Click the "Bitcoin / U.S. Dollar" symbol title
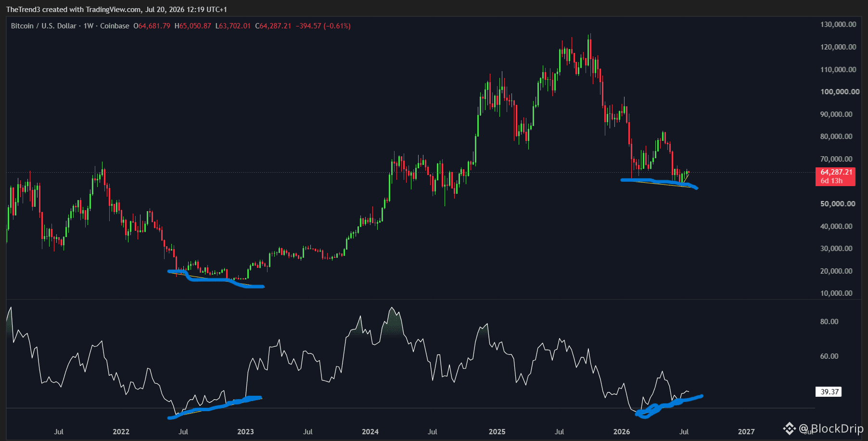This screenshot has height=441, width=868. click(44, 26)
